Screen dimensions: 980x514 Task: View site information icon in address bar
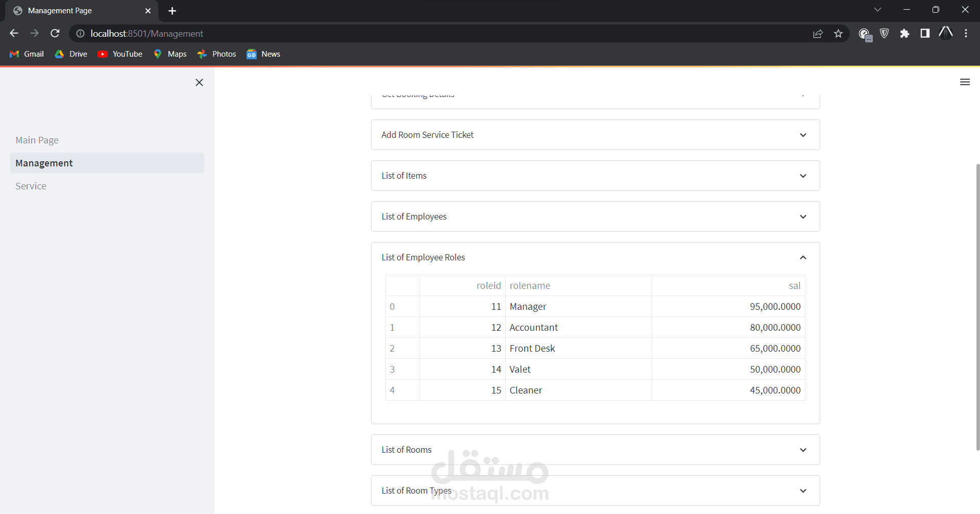80,34
